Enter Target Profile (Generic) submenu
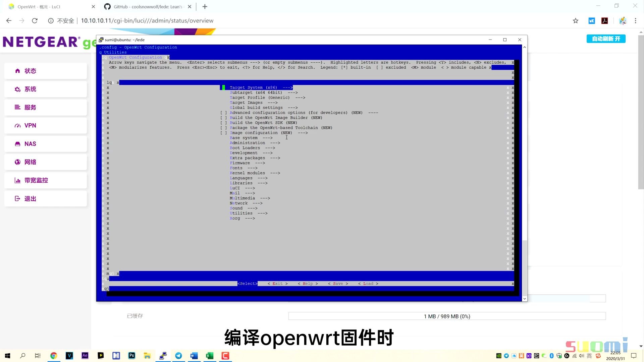644x362 pixels. click(x=267, y=98)
